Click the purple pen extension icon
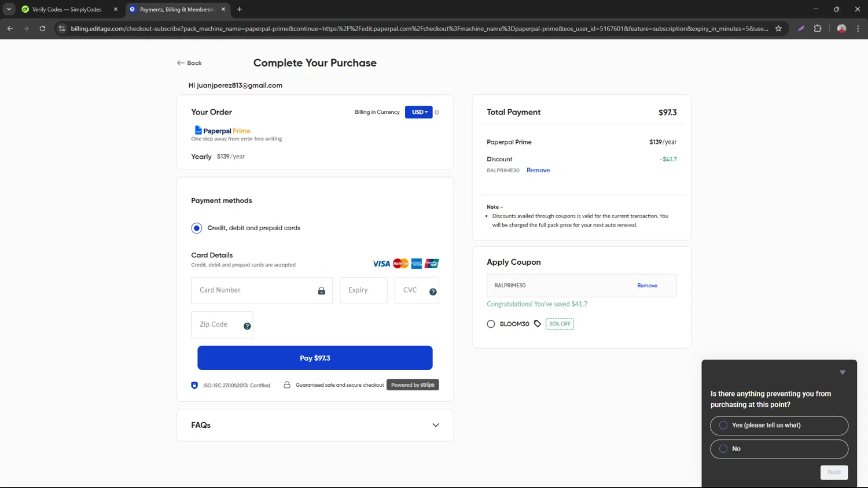868x488 pixels. tap(801, 28)
